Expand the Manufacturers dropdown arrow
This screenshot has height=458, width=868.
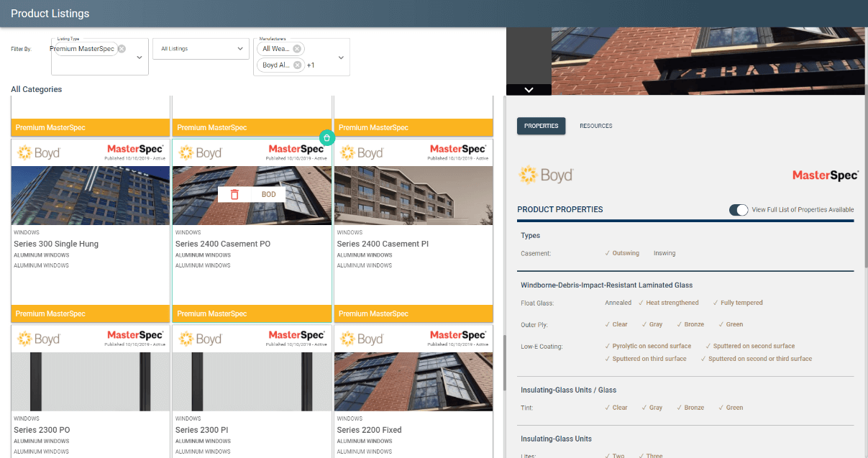[341, 58]
